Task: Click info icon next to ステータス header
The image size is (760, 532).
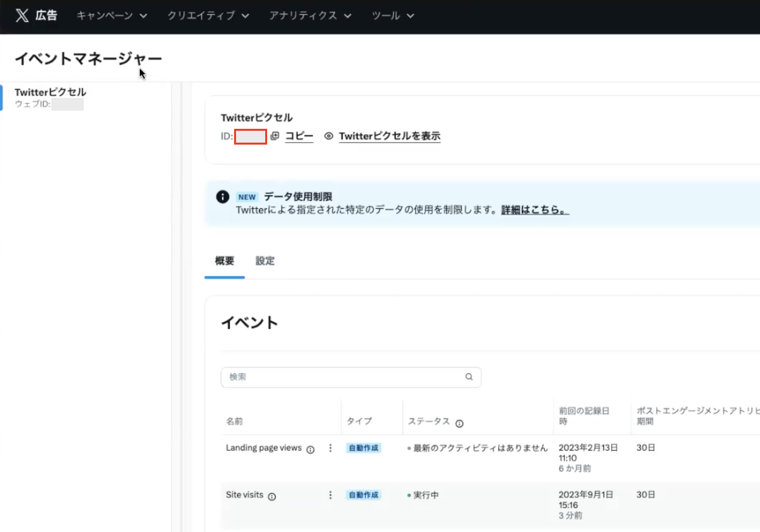Action: [459, 423]
